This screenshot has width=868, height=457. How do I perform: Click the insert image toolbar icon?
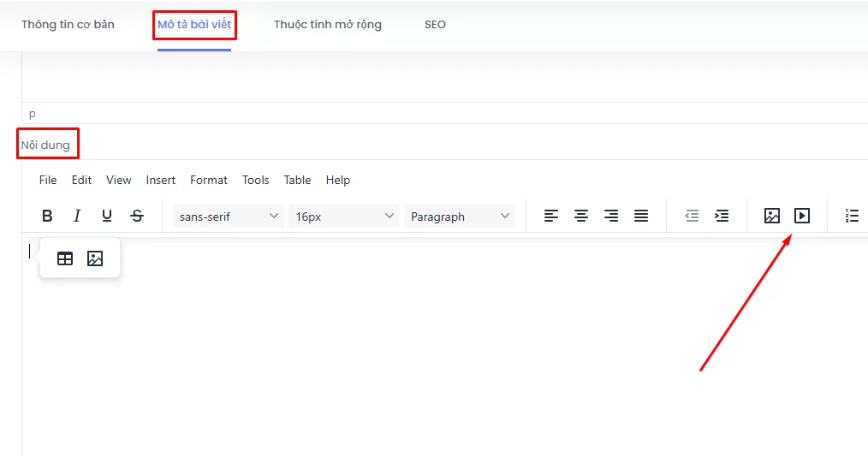point(772,217)
